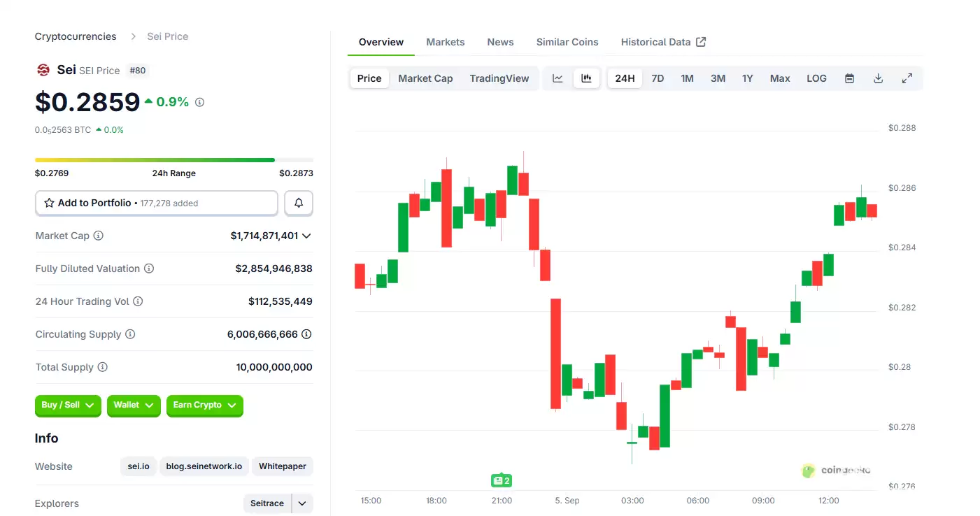980x516 pixels.
Task: Open the Buy / Sell dropdown
Action: tap(68, 406)
